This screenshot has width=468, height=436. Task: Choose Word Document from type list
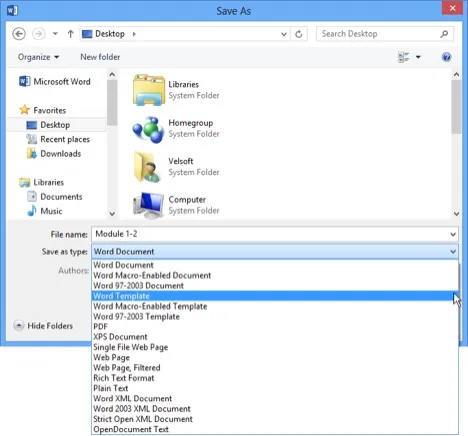tap(275, 265)
